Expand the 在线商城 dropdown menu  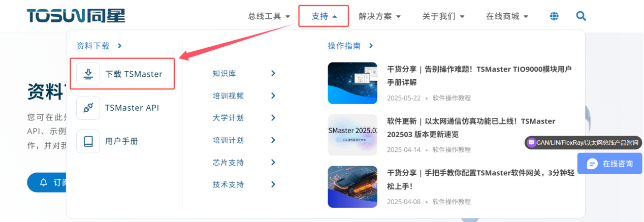pyautogui.click(x=507, y=16)
